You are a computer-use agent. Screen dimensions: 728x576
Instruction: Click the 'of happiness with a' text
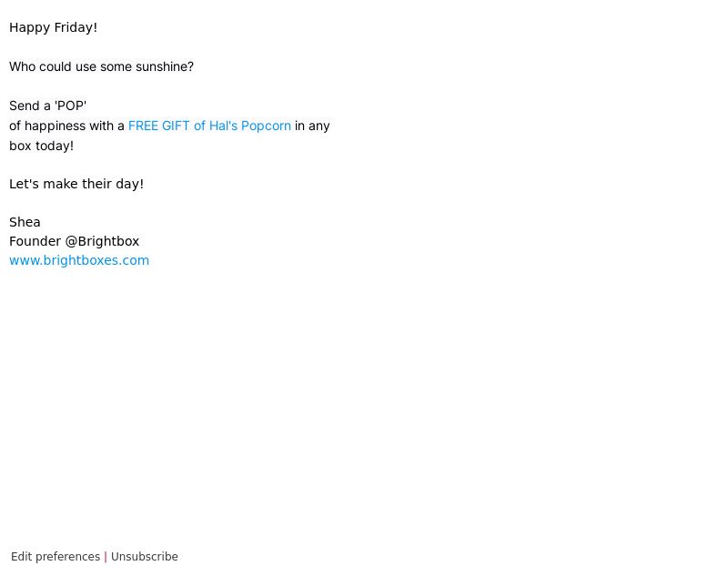pos(66,126)
